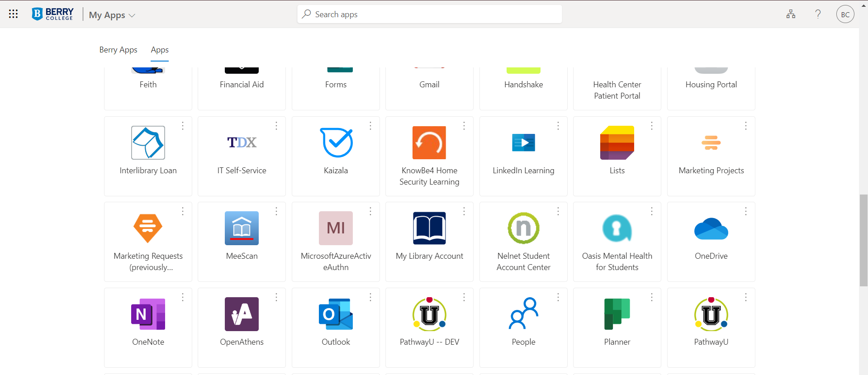
Task: Open more options for My Library Account
Action: [x=464, y=211]
